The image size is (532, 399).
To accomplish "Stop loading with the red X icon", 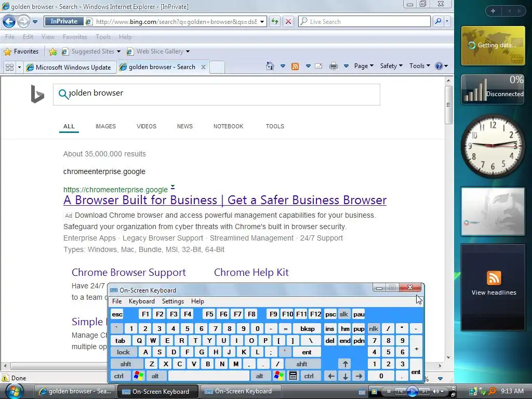I will [288, 22].
